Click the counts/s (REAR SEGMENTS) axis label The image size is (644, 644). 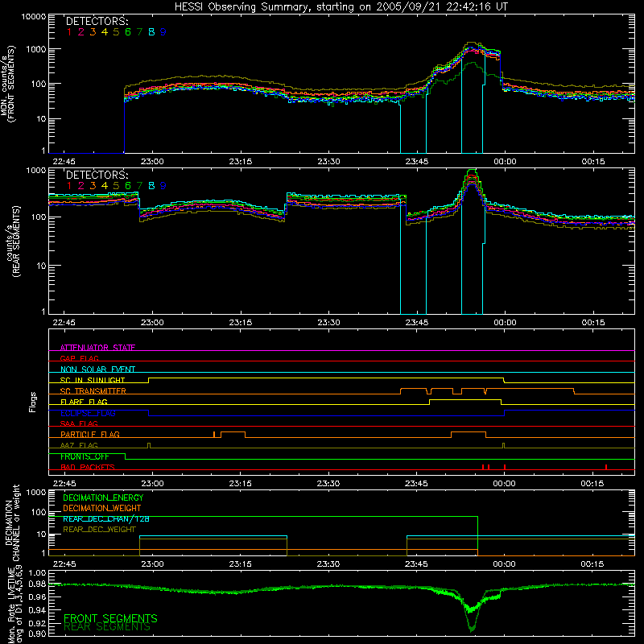(13, 242)
